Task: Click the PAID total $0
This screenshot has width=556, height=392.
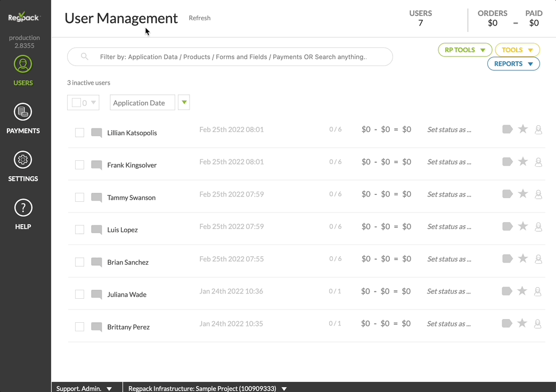Action: [x=534, y=23]
